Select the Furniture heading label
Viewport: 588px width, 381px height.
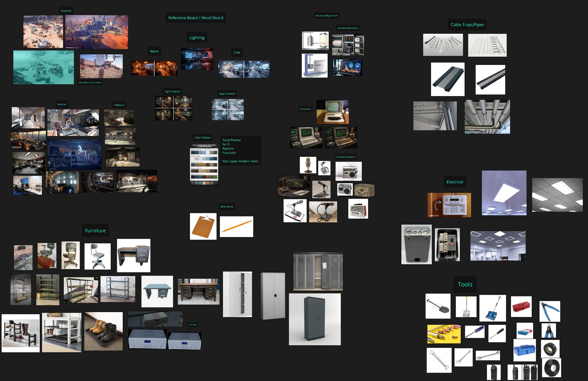[x=95, y=230]
